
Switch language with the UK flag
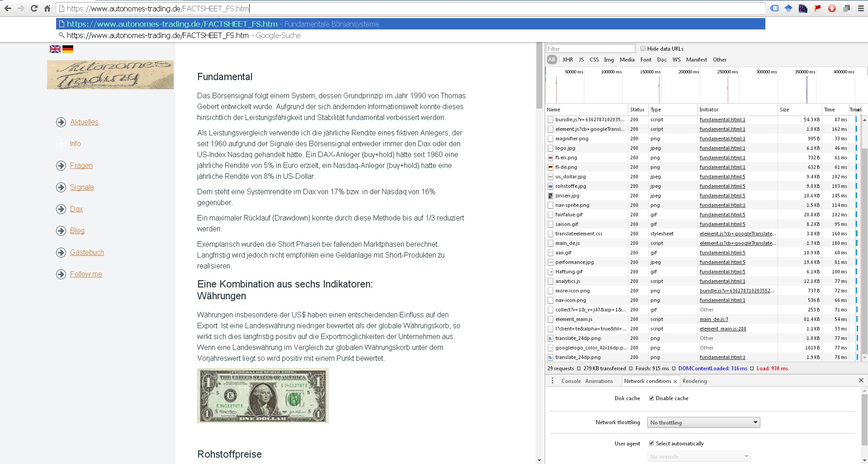point(55,49)
